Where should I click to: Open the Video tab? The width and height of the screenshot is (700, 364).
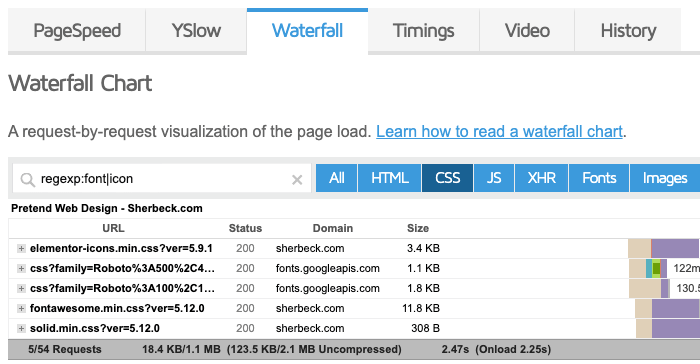tap(527, 31)
